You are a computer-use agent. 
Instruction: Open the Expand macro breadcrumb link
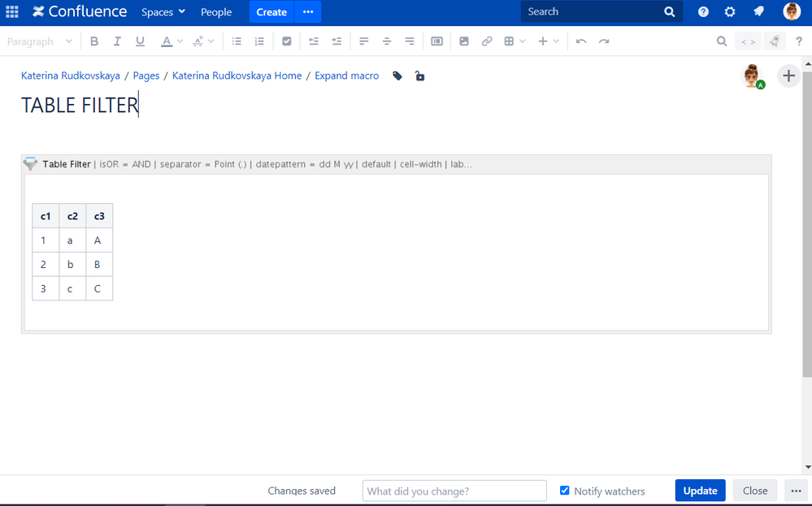(x=346, y=76)
